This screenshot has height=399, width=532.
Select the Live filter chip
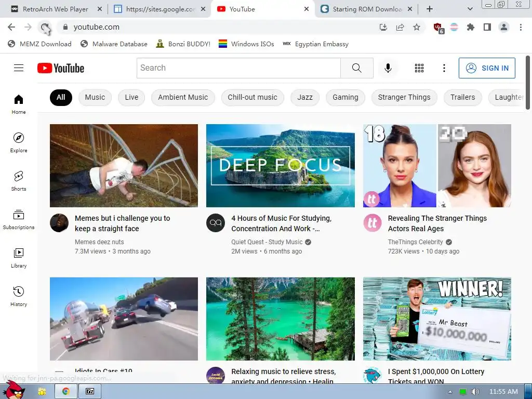[131, 97]
